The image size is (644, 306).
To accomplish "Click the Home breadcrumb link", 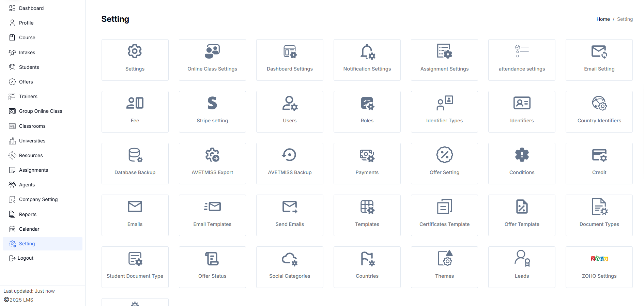I will (x=603, y=19).
